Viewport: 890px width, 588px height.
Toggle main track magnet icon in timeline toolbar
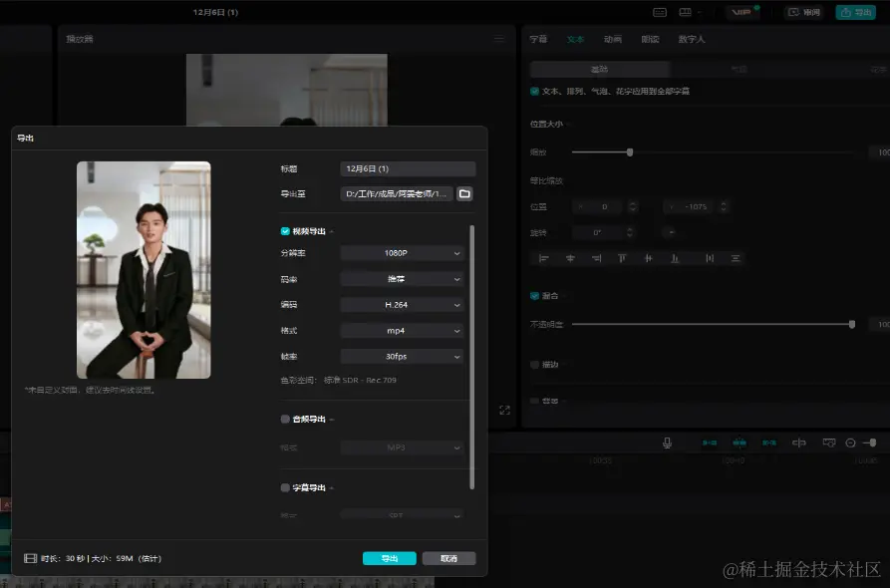pyautogui.click(x=710, y=442)
